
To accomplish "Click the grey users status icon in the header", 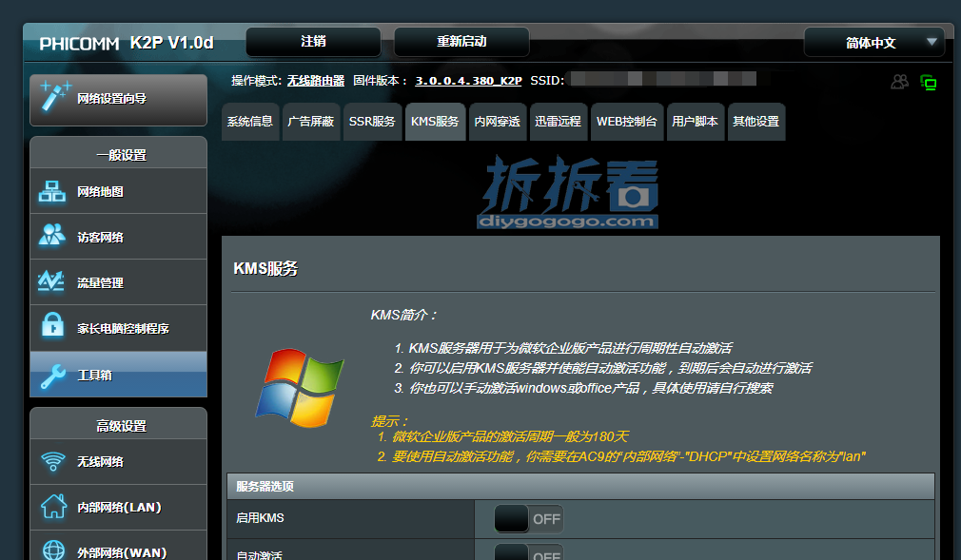I will click(x=900, y=82).
